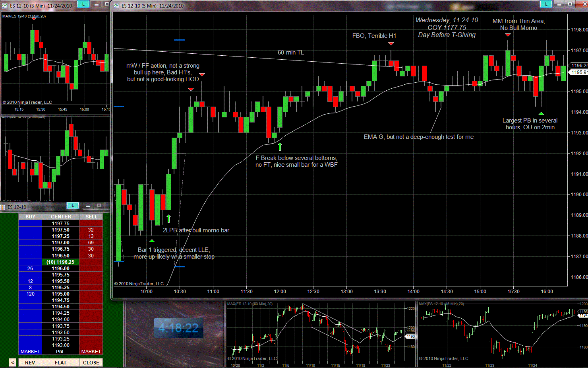Click the 5 Min chart window title icon
The height and width of the screenshot is (368, 588).
116,6
